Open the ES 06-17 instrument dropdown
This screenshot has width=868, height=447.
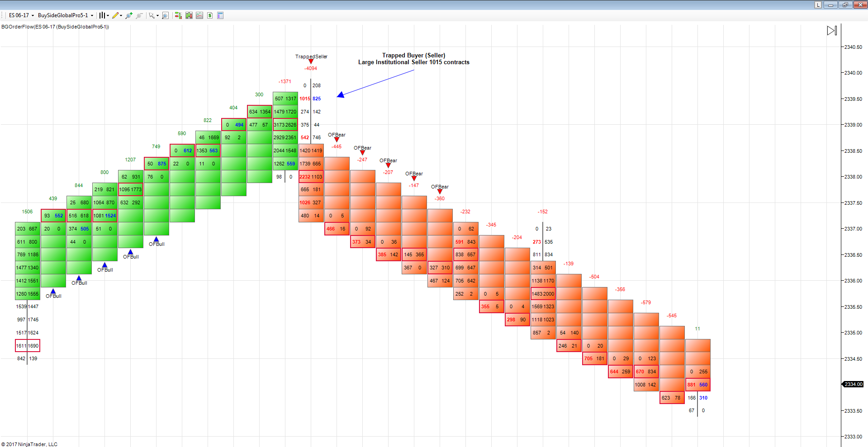click(x=21, y=15)
